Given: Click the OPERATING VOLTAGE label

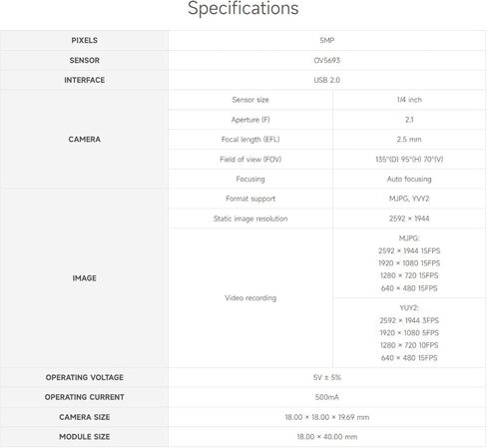Looking at the screenshot, I should coord(85,377).
